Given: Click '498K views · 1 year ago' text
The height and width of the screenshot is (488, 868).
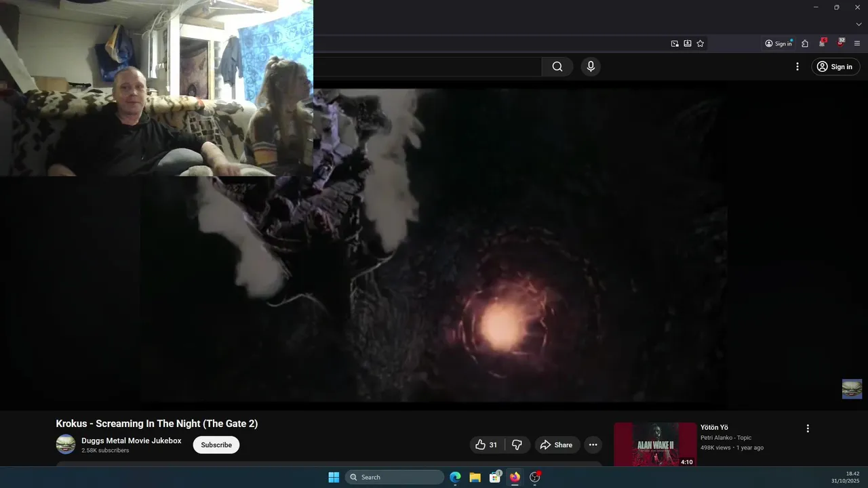Looking at the screenshot, I should 732,447.
